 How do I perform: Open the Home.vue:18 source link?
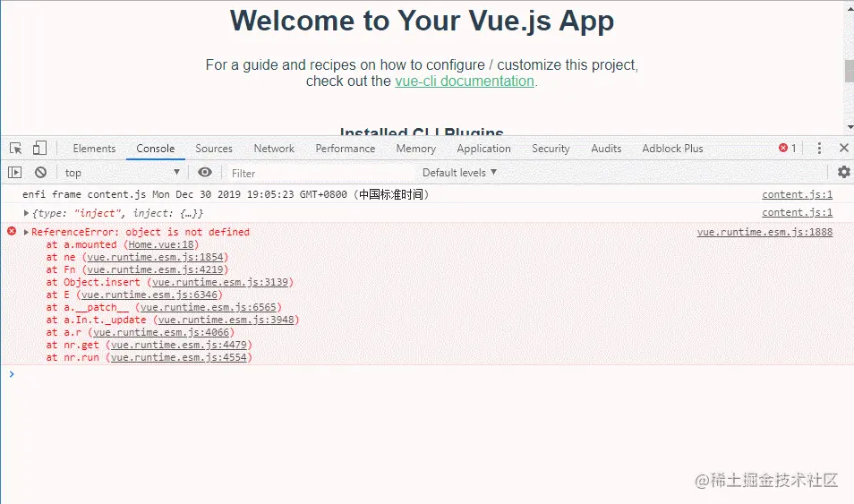click(161, 244)
